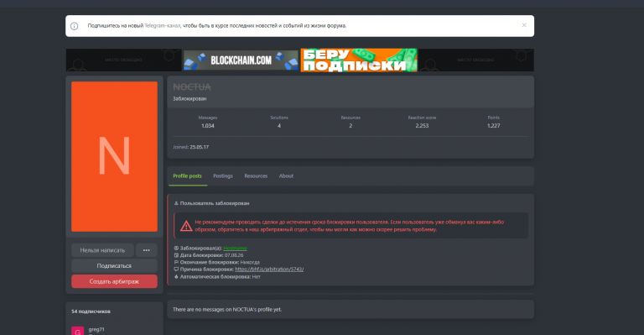The width and height of the screenshot is (644, 335).
Task: Open follower greg71's profile
Action: click(x=96, y=329)
